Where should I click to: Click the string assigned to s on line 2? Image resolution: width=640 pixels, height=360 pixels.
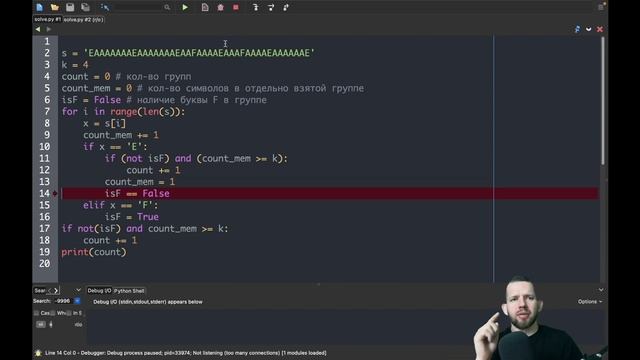click(199, 53)
